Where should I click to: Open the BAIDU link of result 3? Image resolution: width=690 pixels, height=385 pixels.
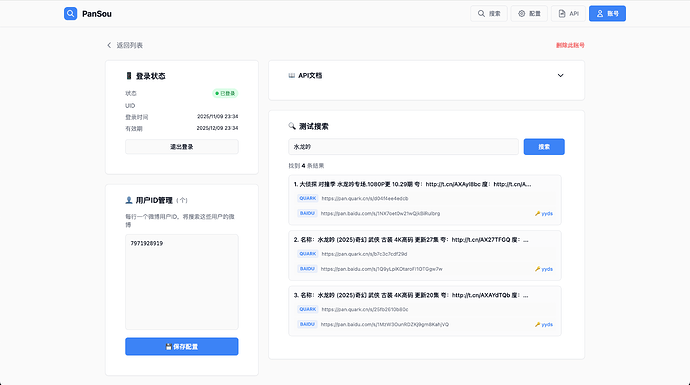pyautogui.click(x=385, y=324)
